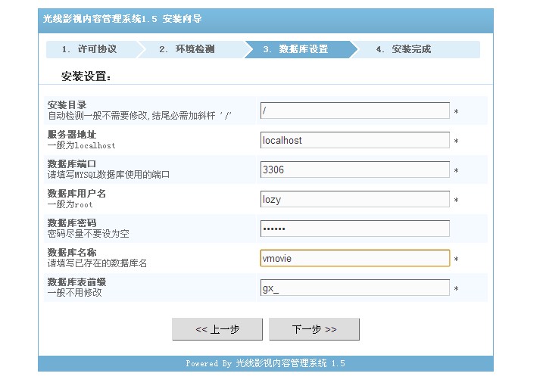Click the 上一步 previous step button
The image size is (546, 392).
[217, 329]
